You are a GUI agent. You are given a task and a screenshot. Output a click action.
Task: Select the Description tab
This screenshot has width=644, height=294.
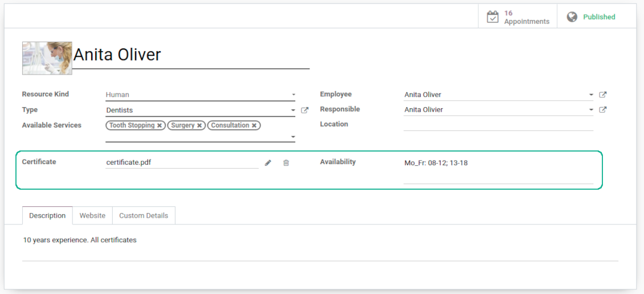click(47, 216)
